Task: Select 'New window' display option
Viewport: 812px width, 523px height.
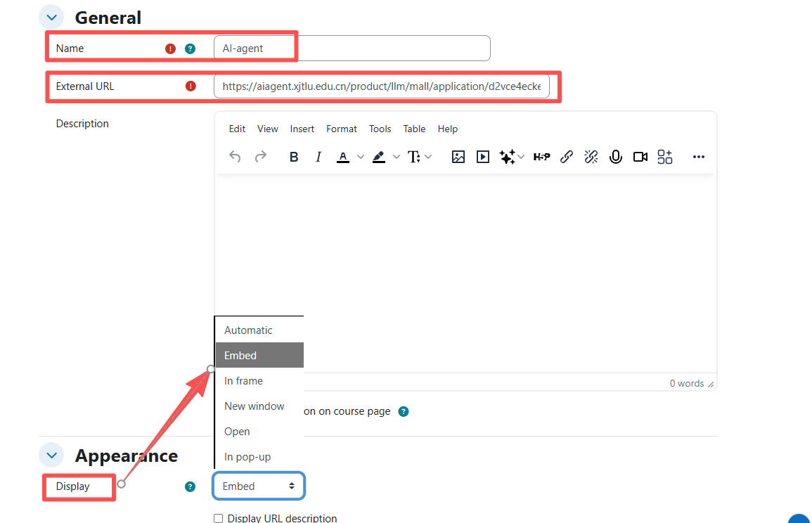Action: 254,406
